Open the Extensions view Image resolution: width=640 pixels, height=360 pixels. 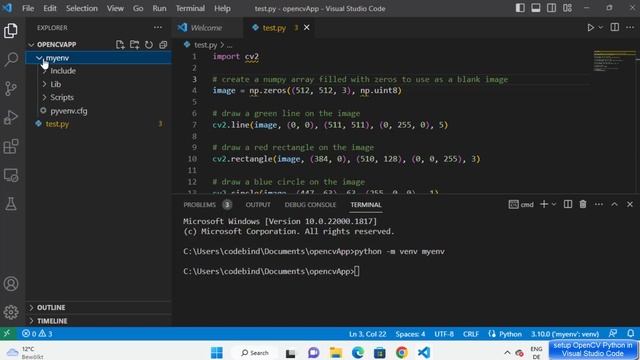(11, 146)
